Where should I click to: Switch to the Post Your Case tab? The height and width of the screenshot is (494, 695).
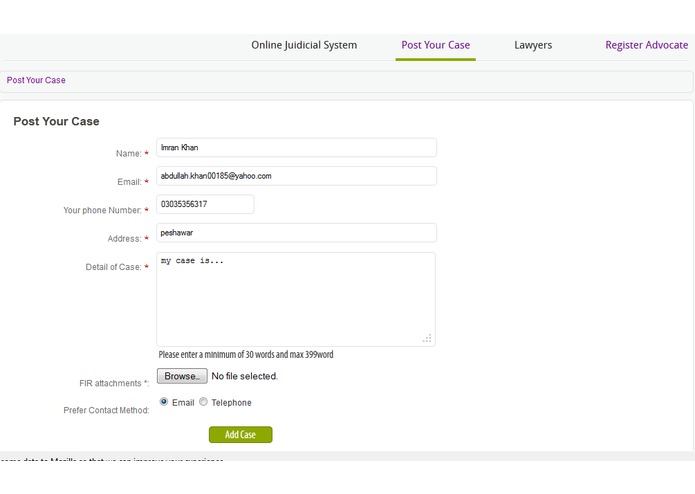coord(436,45)
